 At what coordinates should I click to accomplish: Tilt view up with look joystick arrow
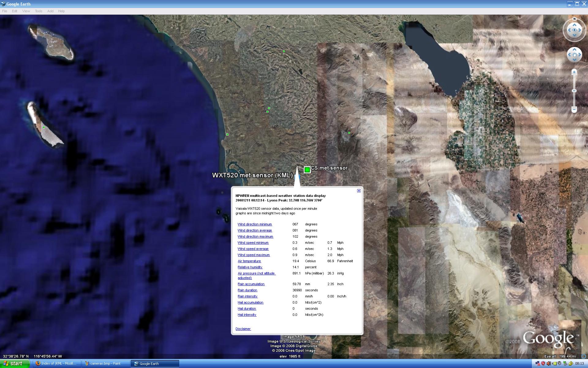(575, 25)
